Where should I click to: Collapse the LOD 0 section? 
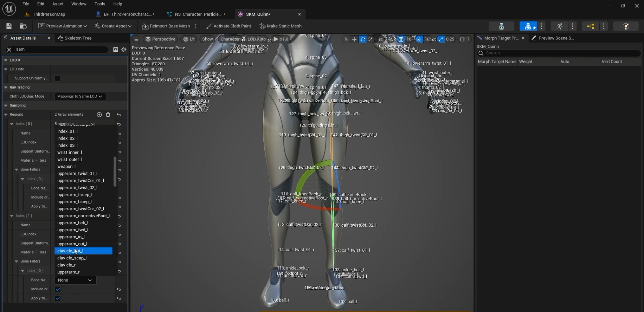(6, 60)
